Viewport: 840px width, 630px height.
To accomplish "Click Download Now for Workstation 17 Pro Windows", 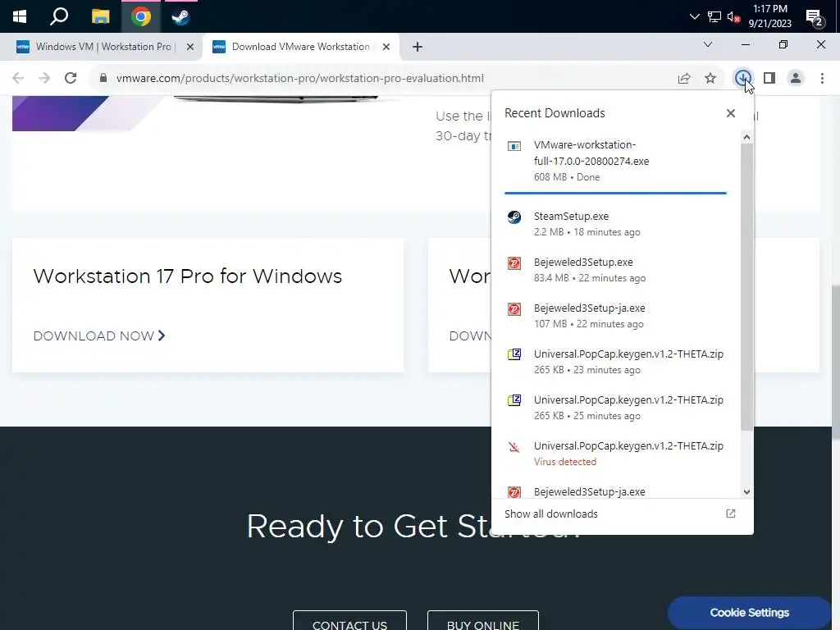I will click(99, 336).
